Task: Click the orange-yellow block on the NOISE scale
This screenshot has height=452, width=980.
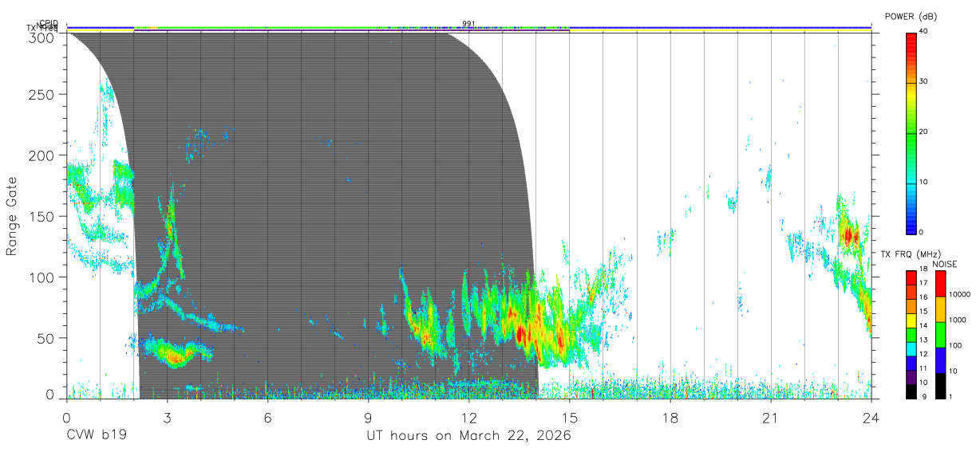Action: [x=940, y=309]
